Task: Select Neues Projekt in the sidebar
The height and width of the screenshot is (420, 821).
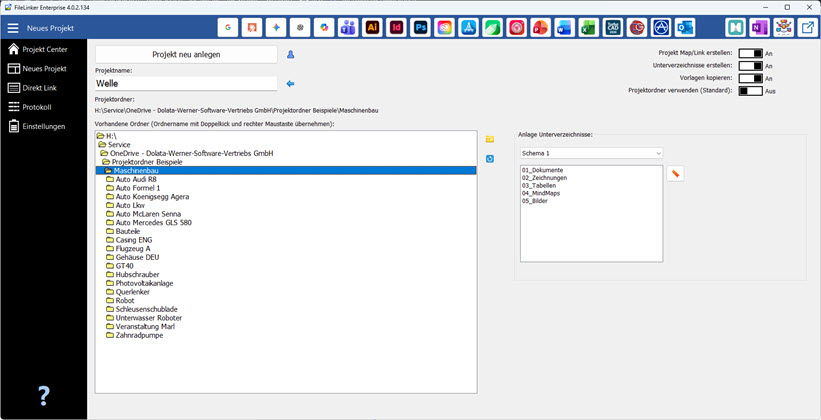Action: 43,69
